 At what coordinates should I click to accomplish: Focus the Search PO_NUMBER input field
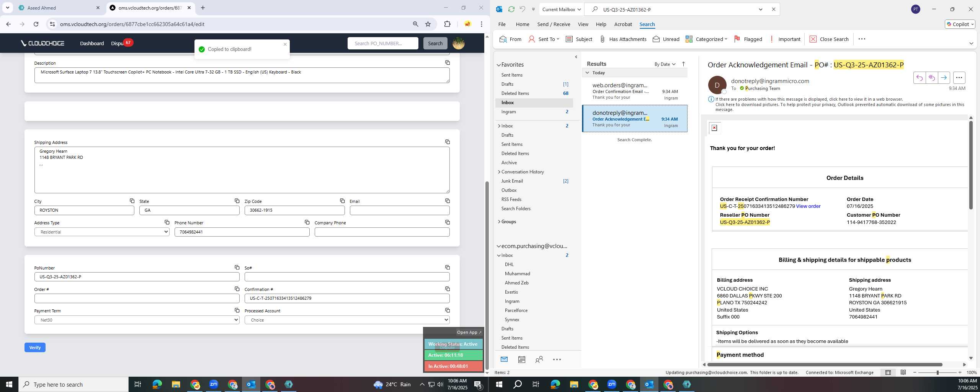click(383, 43)
